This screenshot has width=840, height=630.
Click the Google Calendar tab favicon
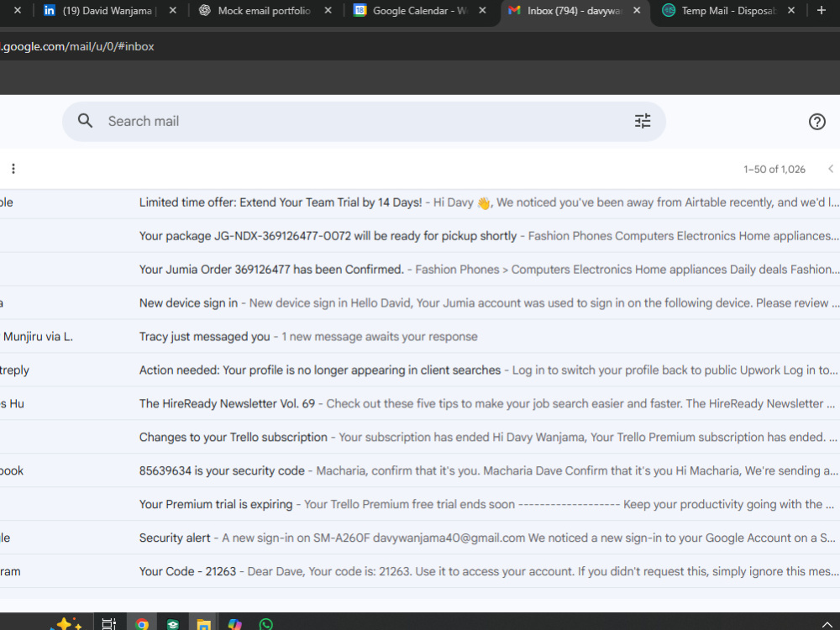360,10
